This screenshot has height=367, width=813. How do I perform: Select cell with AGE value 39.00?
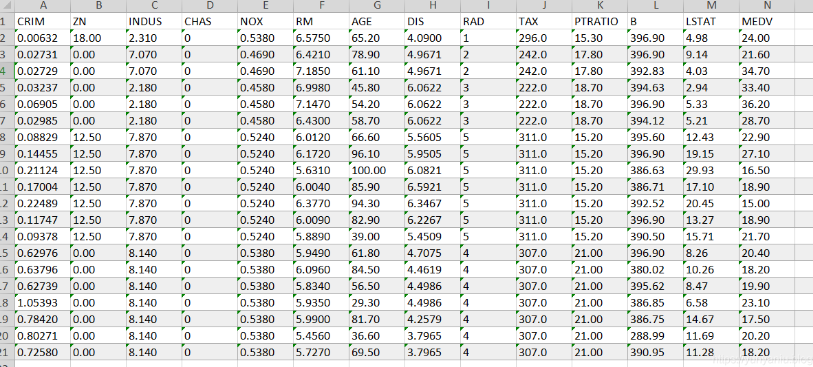pyautogui.click(x=377, y=236)
